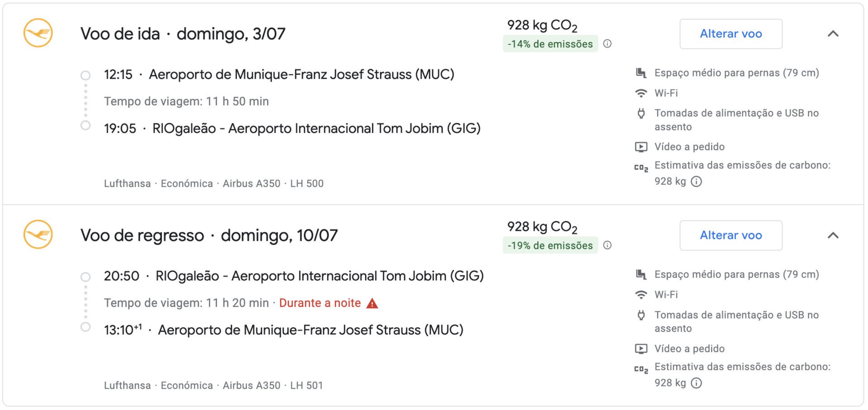Click the -19% de emissões green badge
868x410 pixels.
pyautogui.click(x=550, y=245)
